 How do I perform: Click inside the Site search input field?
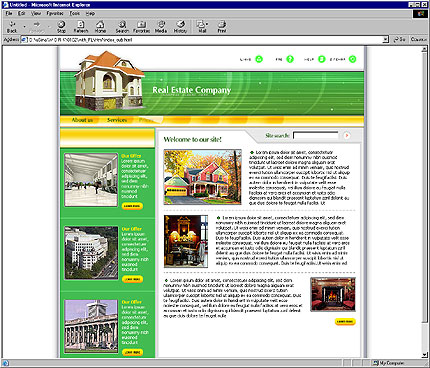(315, 135)
